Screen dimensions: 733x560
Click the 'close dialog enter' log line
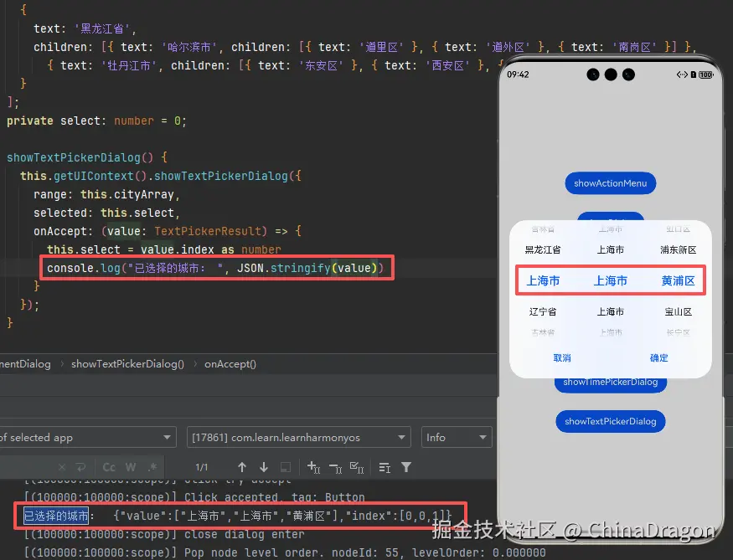click(164, 534)
